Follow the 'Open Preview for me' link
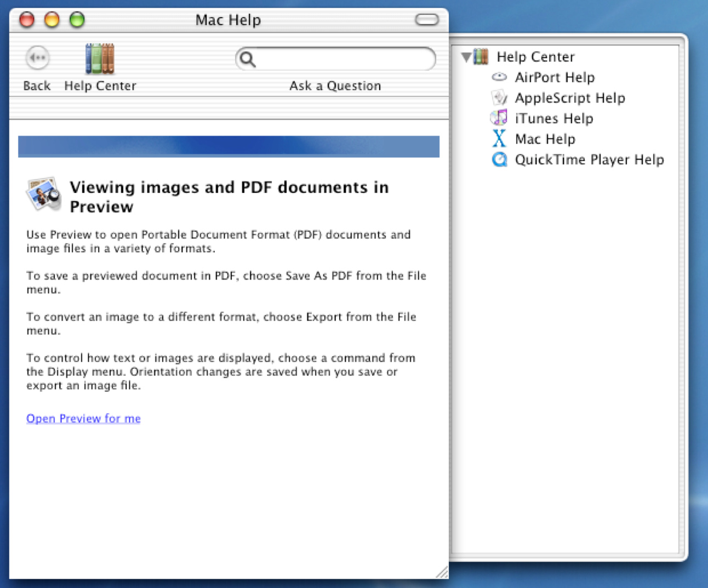 pyautogui.click(x=83, y=419)
